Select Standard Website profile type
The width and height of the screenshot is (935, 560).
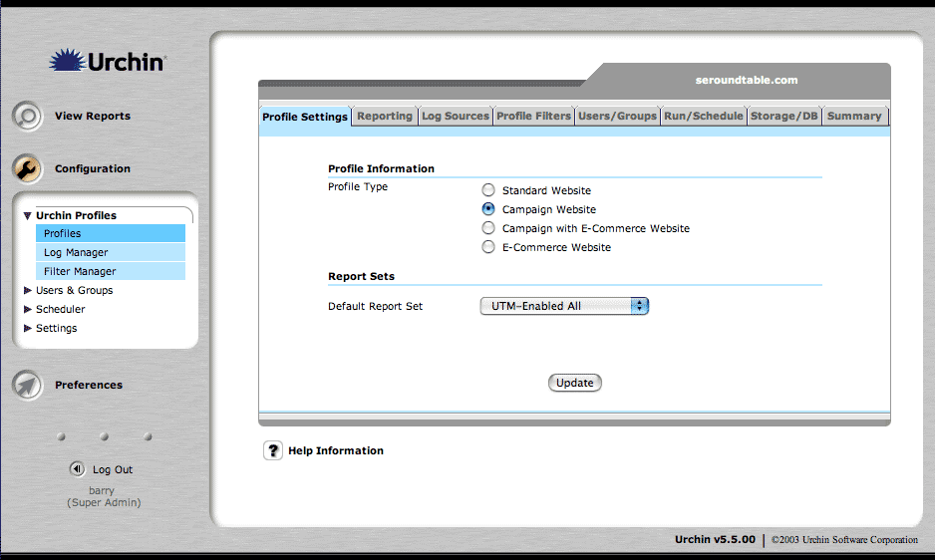[488, 190]
